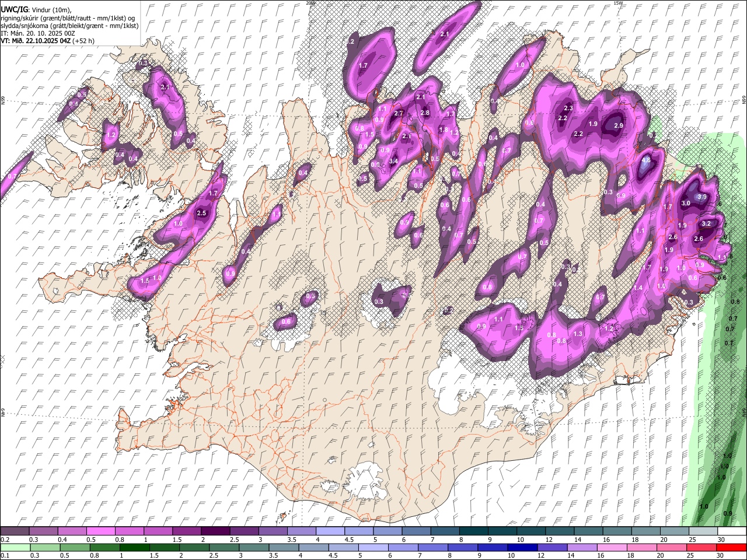Select the pale green swatch between 0.1 and 0.3
Viewport: 747px width, 560px height.
16,548
